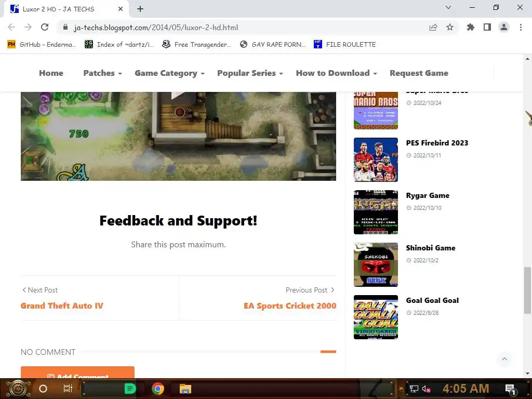The height and width of the screenshot is (399, 532).
Task: Open the Chrome three-dot menu
Action: pos(521,27)
